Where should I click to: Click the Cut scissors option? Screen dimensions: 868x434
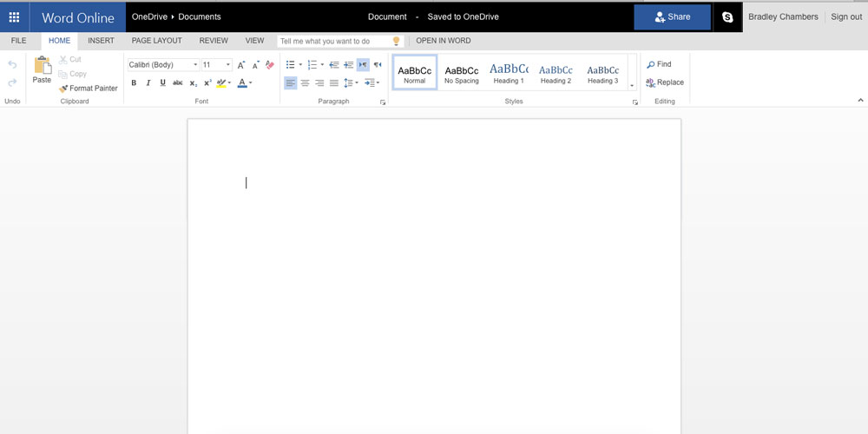[x=69, y=59]
